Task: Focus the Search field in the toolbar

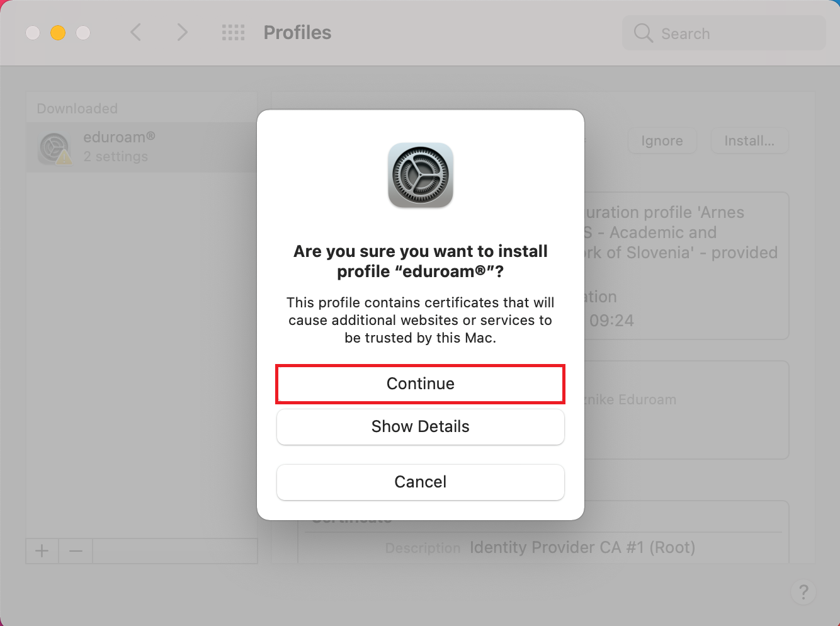Action: (724, 33)
